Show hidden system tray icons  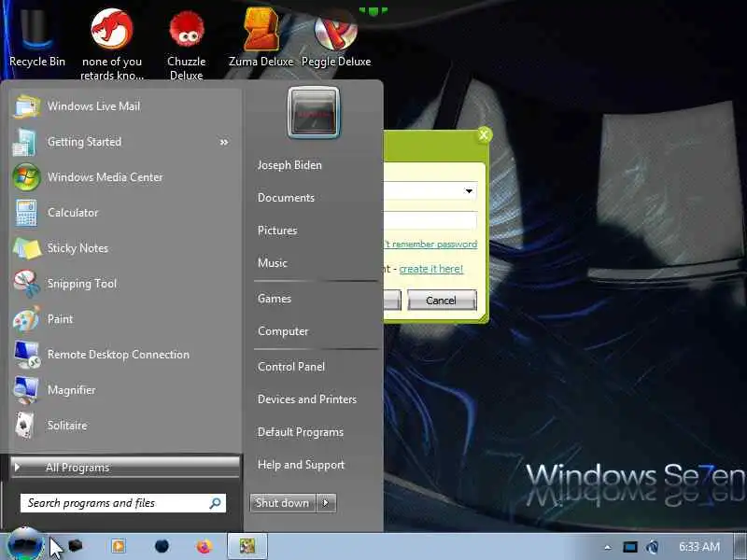pyautogui.click(x=608, y=547)
